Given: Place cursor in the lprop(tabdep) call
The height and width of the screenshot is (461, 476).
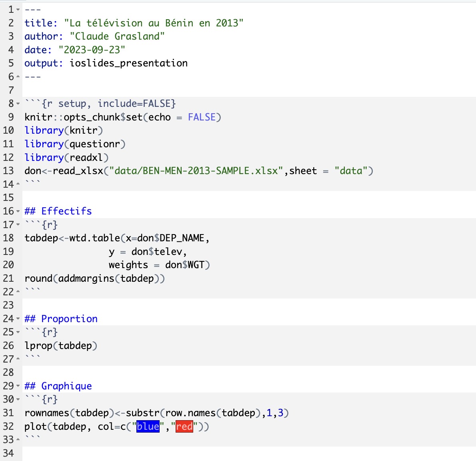Looking at the screenshot, I should pyautogui.click(x=61, y=345).
